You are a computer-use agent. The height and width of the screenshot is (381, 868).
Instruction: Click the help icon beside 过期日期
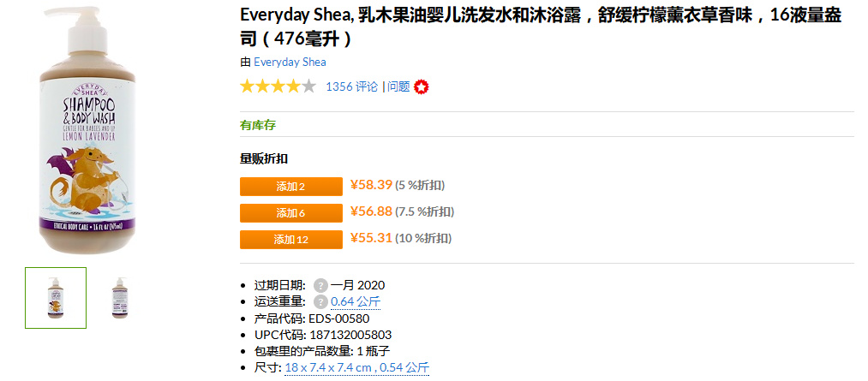(x=320, y=285)
